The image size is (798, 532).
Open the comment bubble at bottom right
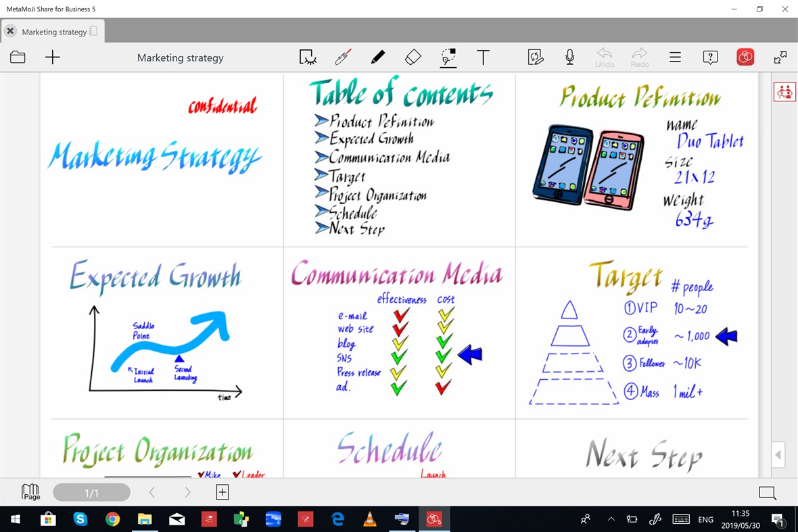(x=767, y=493)
